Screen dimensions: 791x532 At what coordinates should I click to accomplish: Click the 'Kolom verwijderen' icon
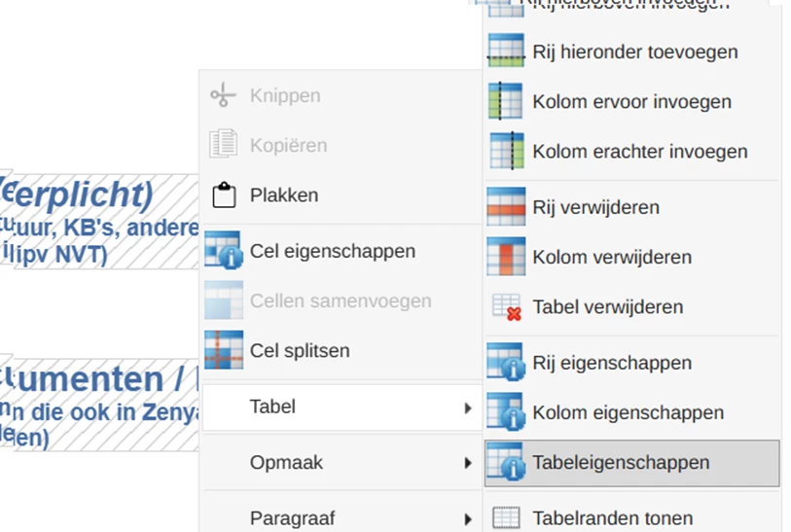[506, 257]
